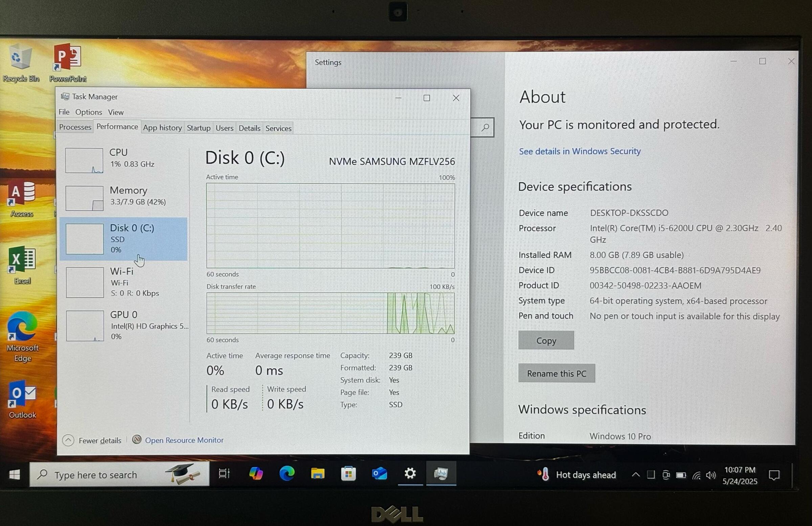The image size is (812, 526).
Task: Switch to the Processes tab
Action: coord(75,127)
